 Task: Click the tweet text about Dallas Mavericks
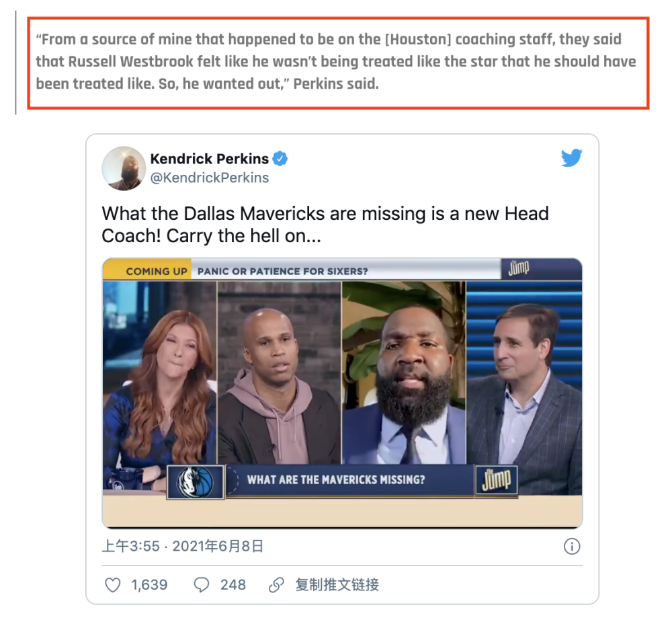tap(325, 225)
